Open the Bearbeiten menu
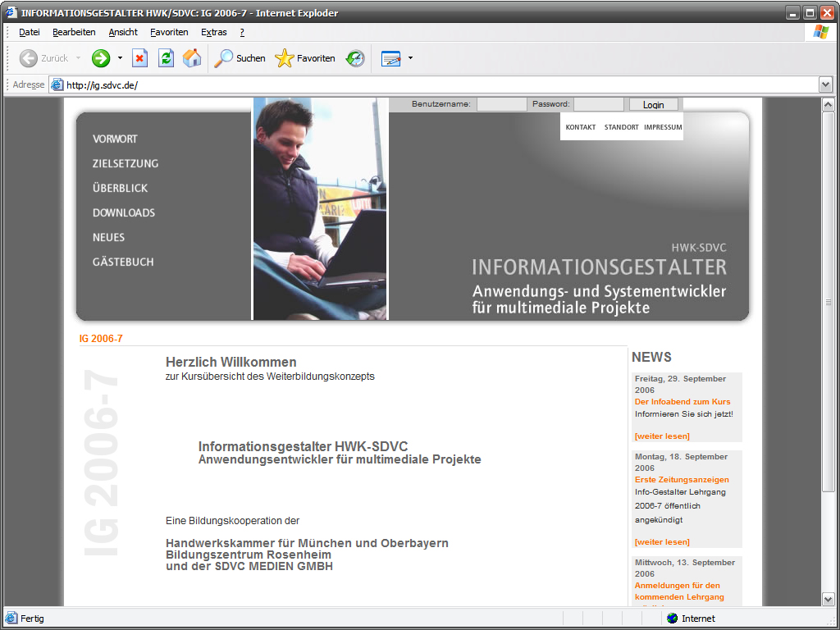 74,32
